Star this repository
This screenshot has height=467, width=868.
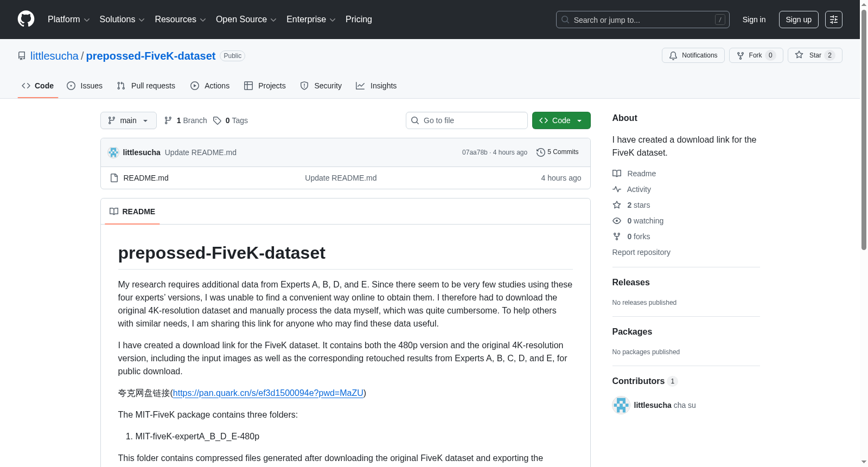[x=815, y=55]
